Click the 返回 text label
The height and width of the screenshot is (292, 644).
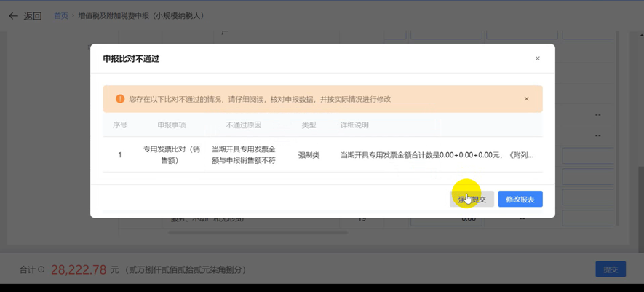[x=33, y=15]
